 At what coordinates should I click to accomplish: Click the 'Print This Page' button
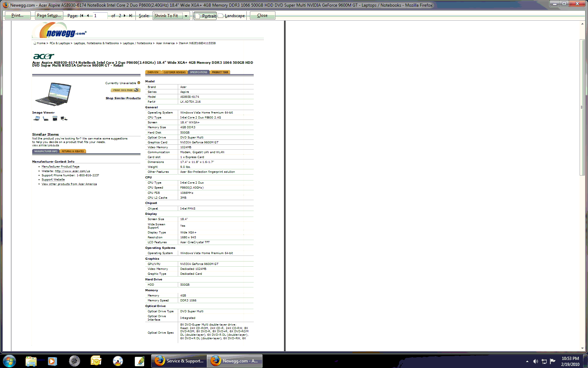point(126,90)
